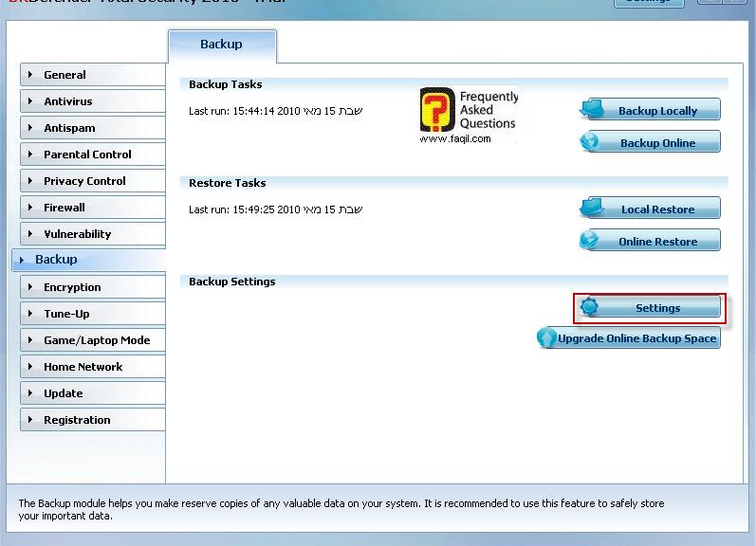756x546 pixels.
Task: Click the Backup Settings heading
Action: (231, 282)
